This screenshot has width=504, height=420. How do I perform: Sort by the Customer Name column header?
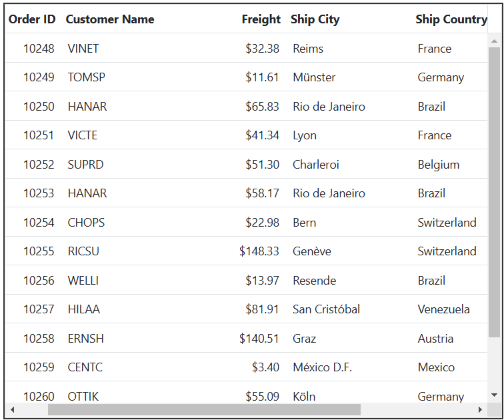coord(110,19)
